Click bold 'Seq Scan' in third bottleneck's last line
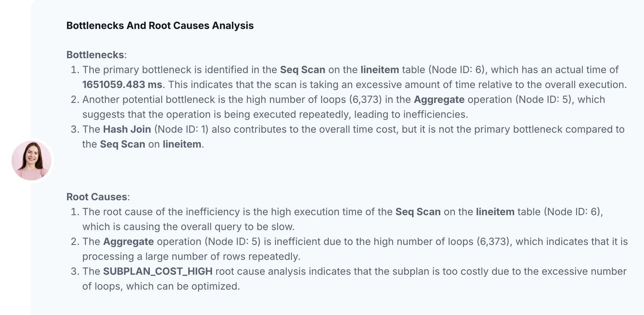Image resolution: width=644 pixels, height=315 pixels. 123,144
